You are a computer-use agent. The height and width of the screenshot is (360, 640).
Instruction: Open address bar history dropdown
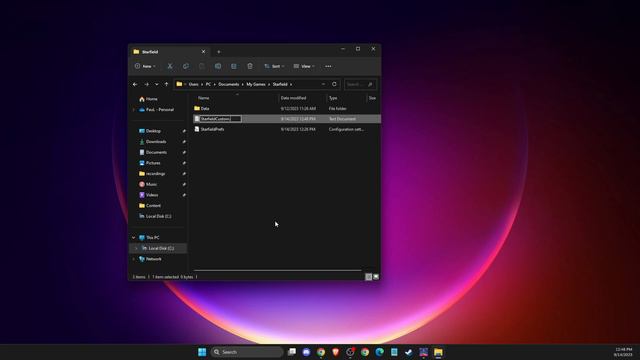click(x=323, y=84)
